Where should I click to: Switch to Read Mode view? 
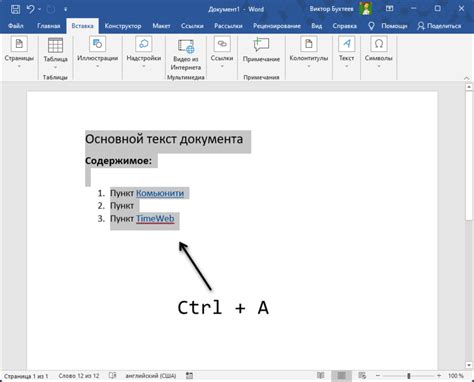click(321, 376)
